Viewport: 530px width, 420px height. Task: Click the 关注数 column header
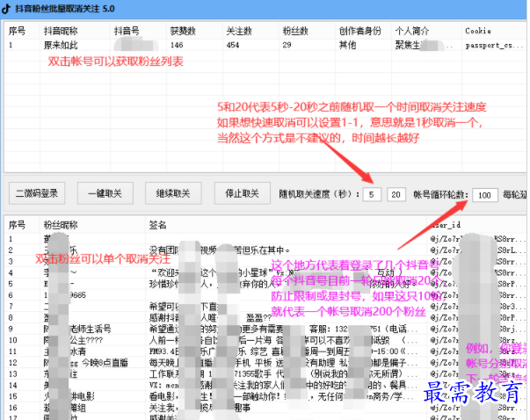pyautogui.click(x=239, y=31)
